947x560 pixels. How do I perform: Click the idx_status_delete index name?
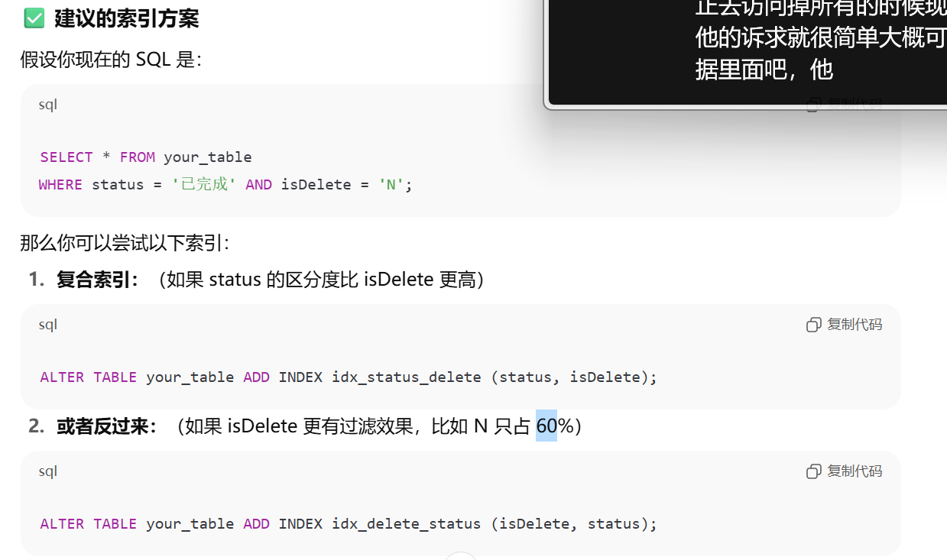406,377
